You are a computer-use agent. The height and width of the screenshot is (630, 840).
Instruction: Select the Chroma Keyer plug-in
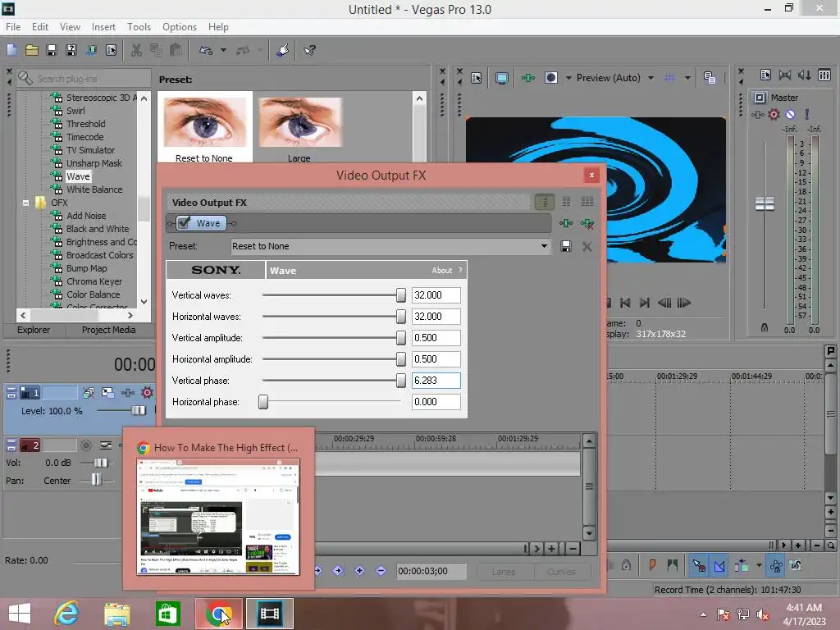pos(94,282)
